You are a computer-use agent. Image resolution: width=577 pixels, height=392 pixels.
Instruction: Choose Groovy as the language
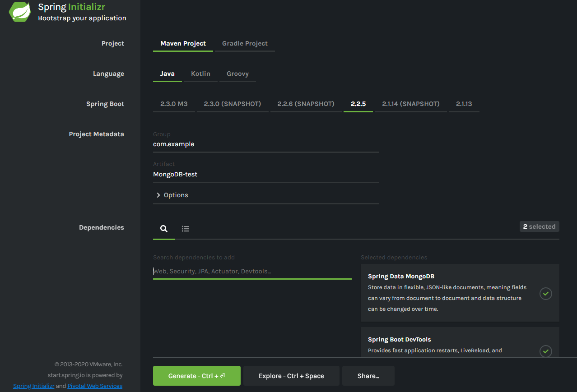[237, 74]
